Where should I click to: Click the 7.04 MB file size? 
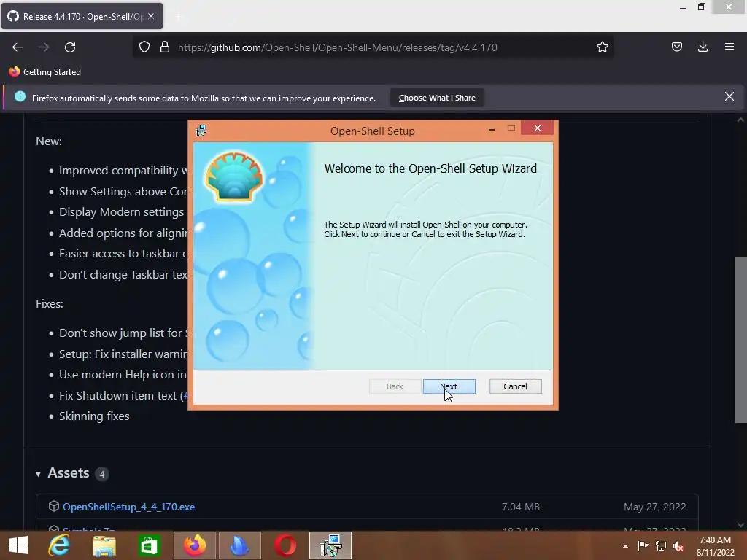(x=520, y=507)
